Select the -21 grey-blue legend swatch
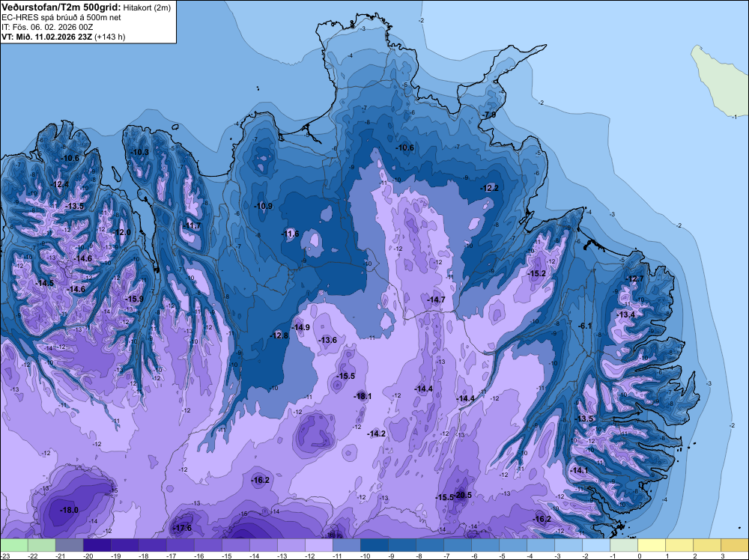Image resolution: width=749 pixels, height=560 pixels. tap(69, 545)
